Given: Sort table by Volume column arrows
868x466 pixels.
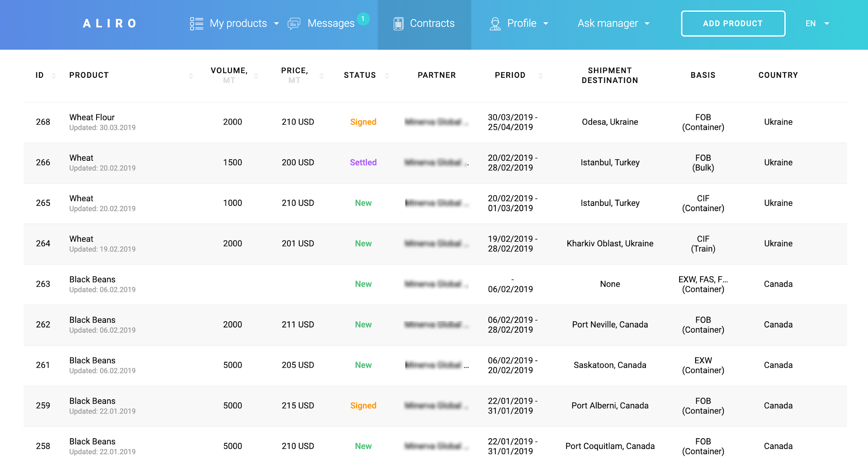Looking at the screenshot, I should 256,75.
